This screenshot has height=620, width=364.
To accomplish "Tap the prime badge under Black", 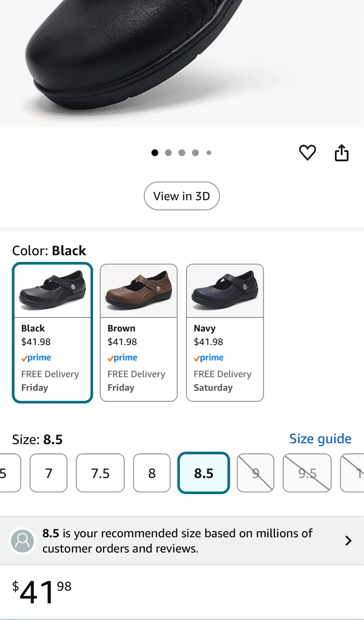I will (36, 358).
